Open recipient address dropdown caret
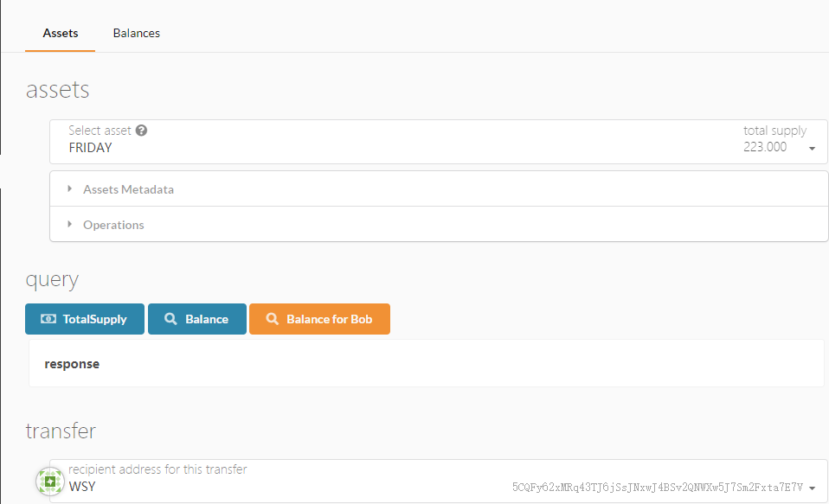829x504 pixels. (x=812, y=488)
